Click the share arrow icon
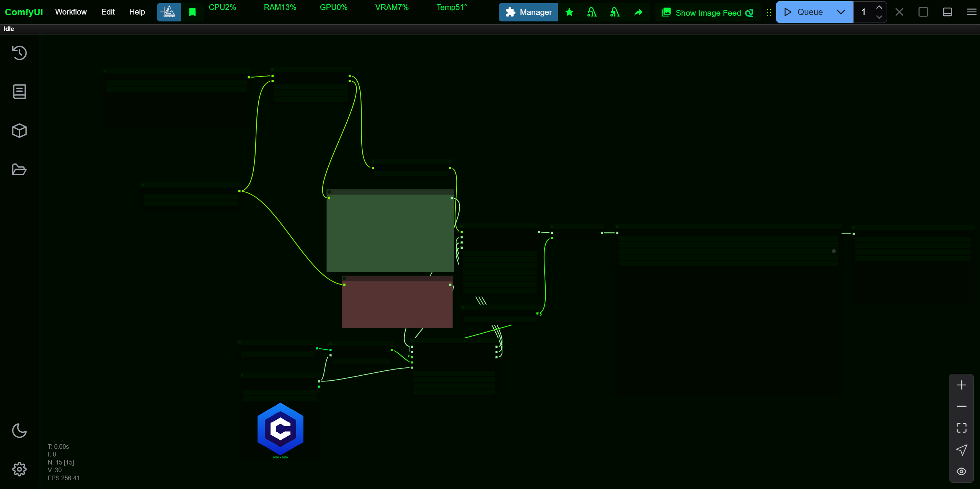 (638, 12)
